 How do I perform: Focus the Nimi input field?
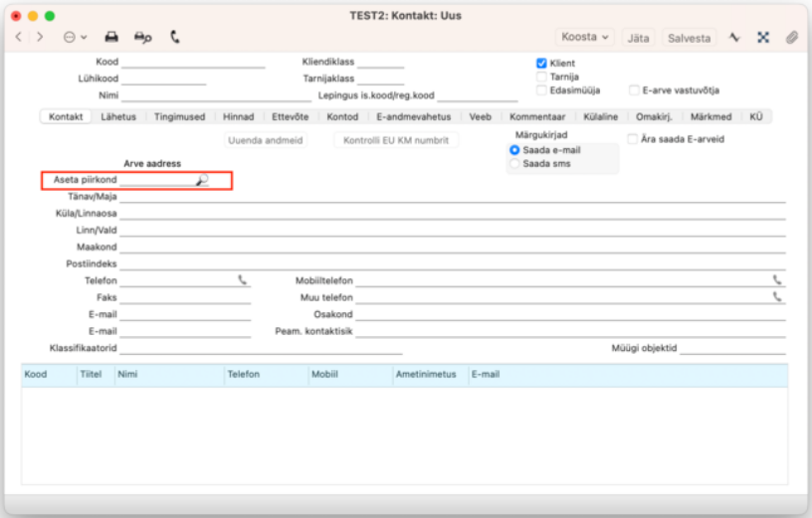[217, 95]
